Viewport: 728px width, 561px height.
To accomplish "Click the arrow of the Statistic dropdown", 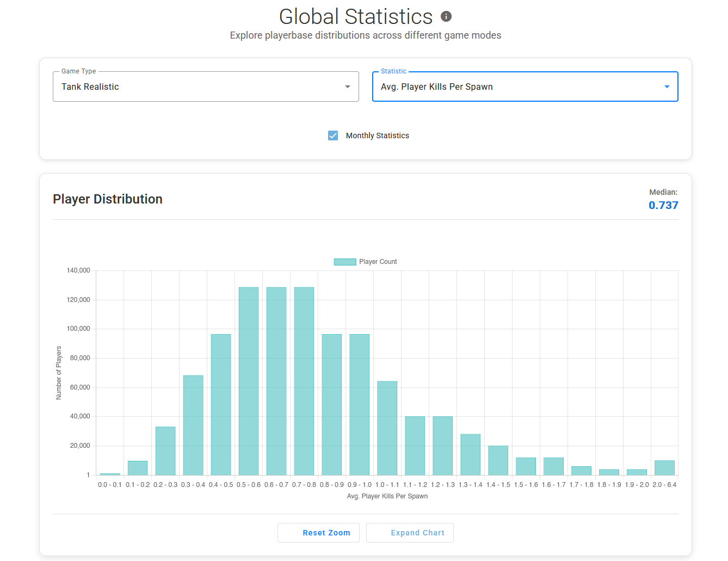I will [667, 87].
